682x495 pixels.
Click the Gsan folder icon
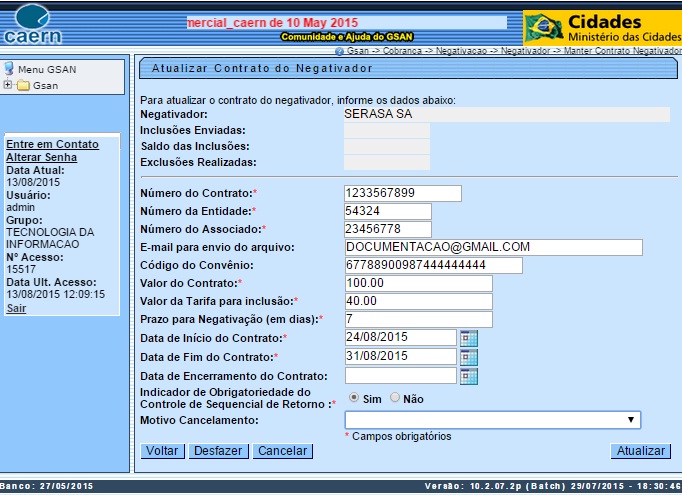click(x=23, y=85)
